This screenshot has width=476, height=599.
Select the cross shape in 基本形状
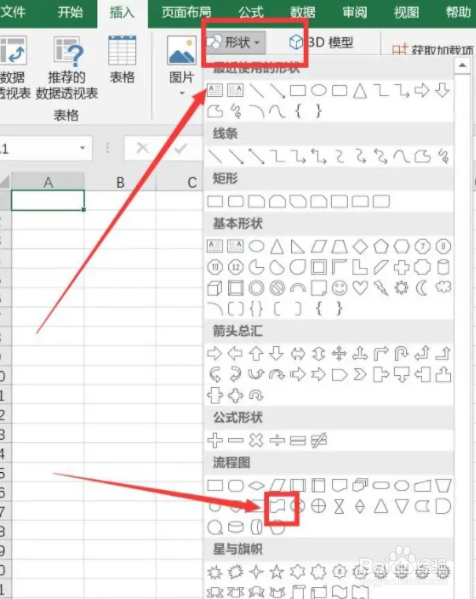tap(402, 267)
